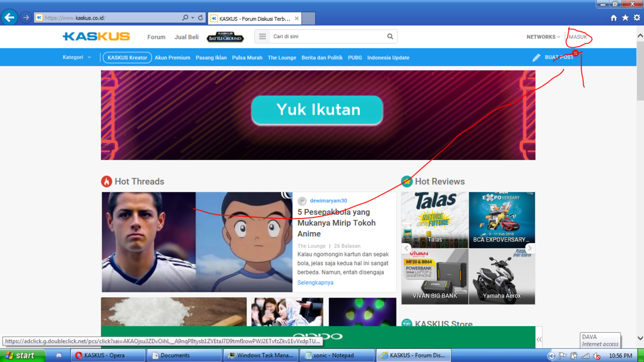
Task: Click the Selengkapnya read-more link
Action: (315, 282)
